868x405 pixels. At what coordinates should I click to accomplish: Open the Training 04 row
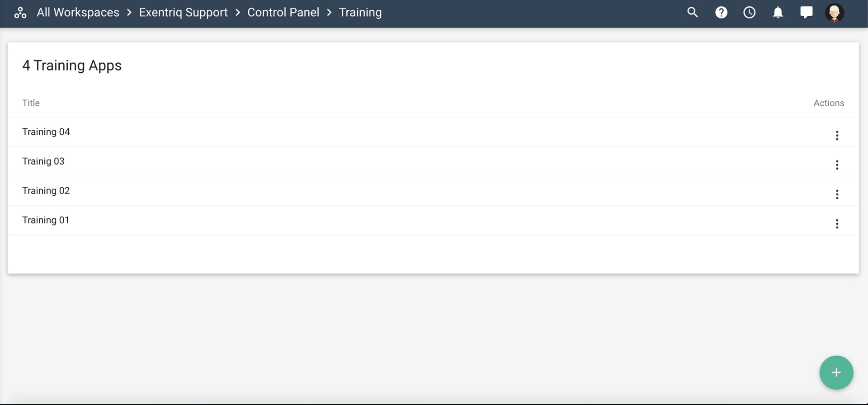pyautogui.click(x=46, y=132)
